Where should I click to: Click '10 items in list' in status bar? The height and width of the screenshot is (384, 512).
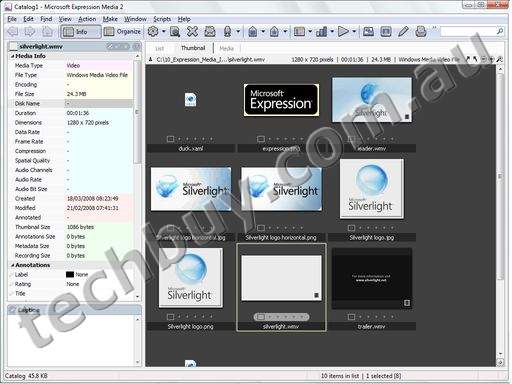(340, 376)
